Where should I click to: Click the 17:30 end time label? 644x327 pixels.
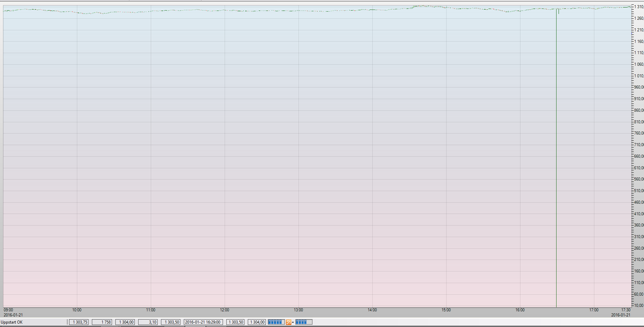tap(626, 310)
